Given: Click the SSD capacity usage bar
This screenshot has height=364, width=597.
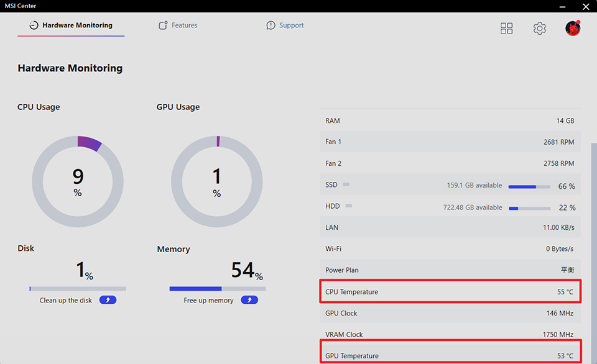Looking at the screenshot, I should click(x=529, y=186).
